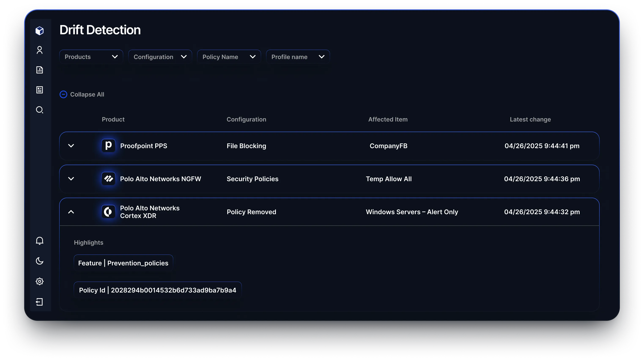
Task: Click the Feature Prevention_policies highlight chip
Action: pos(123,263)
